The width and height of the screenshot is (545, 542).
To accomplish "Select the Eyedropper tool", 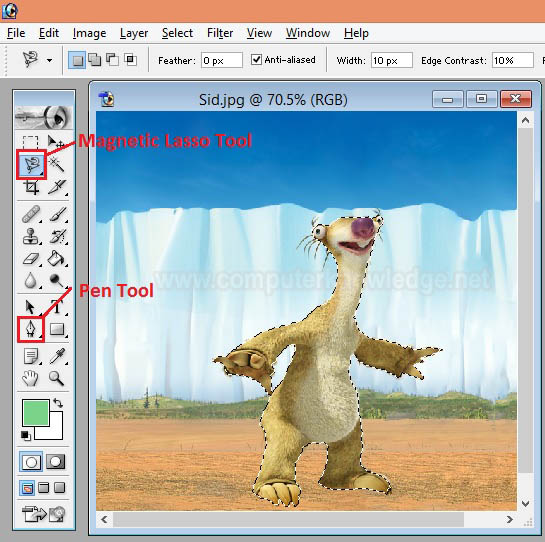I will coord(57,356).
